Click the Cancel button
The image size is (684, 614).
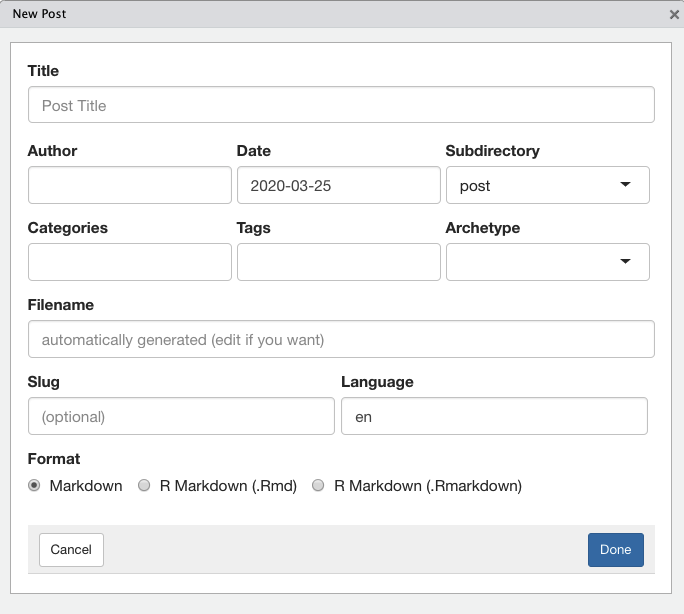coord(71,549)
